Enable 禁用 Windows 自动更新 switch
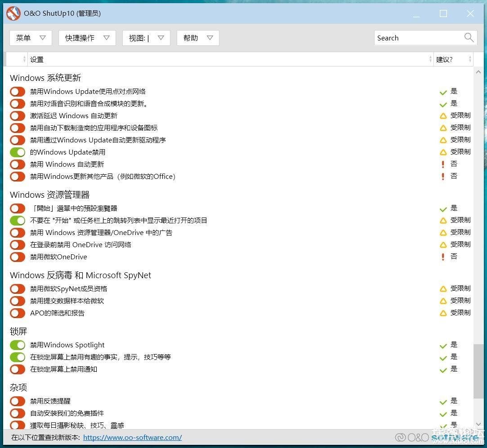 (x=18, y=164)
